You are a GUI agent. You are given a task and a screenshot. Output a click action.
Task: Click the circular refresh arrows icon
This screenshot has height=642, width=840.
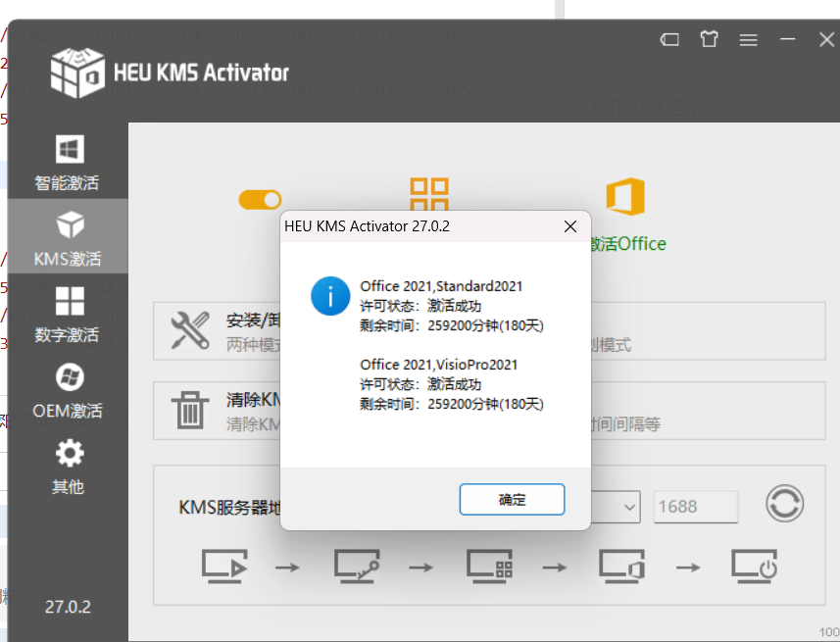point(784,504)
